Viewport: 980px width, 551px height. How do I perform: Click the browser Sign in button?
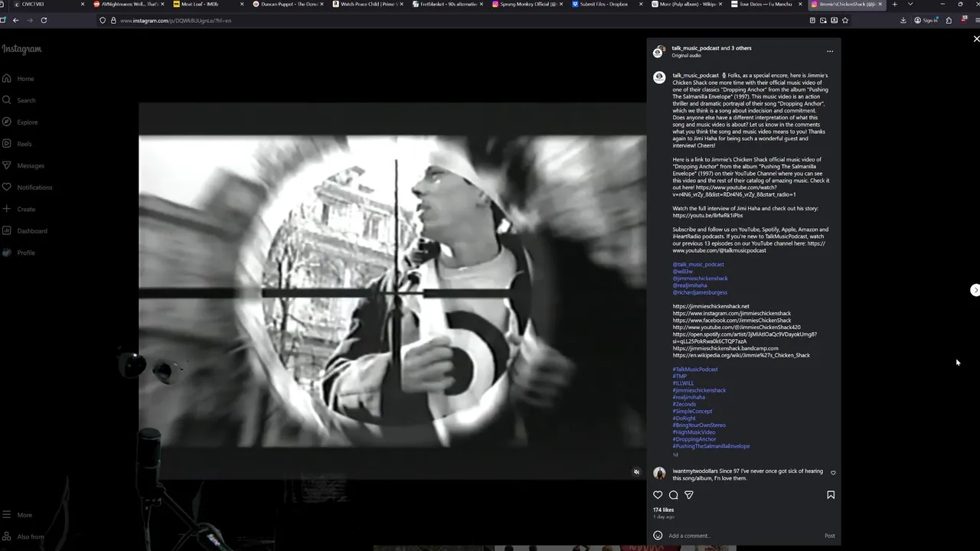[926, 20]
